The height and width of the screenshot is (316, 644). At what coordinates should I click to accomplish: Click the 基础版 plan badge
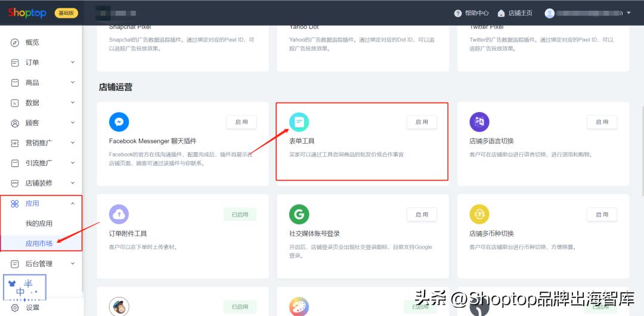click(66, 13)
